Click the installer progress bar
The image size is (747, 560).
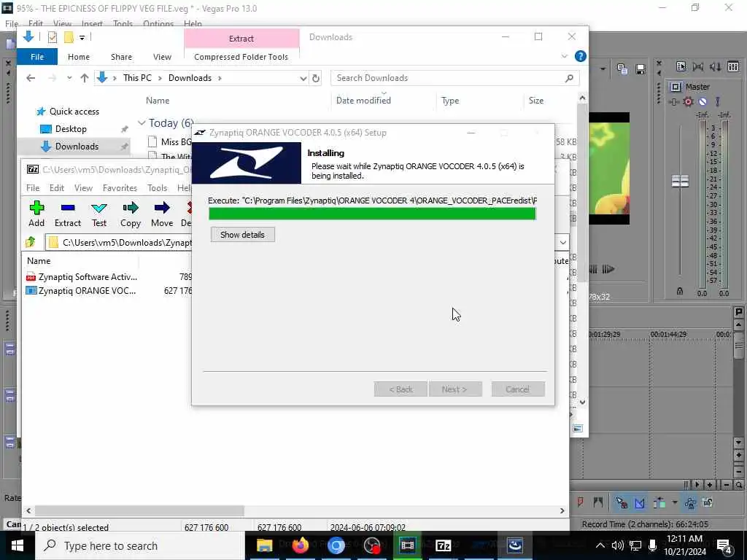[372, 214]
